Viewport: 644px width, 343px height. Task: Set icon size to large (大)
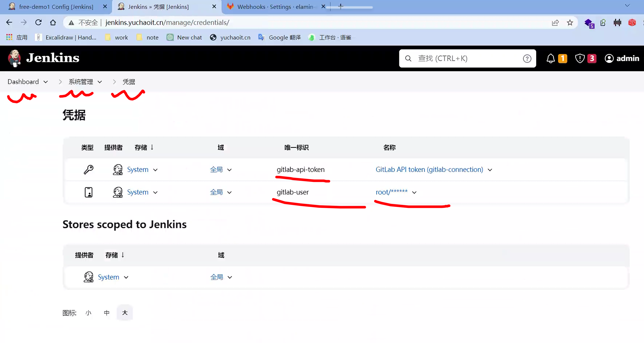click(125, 312)
